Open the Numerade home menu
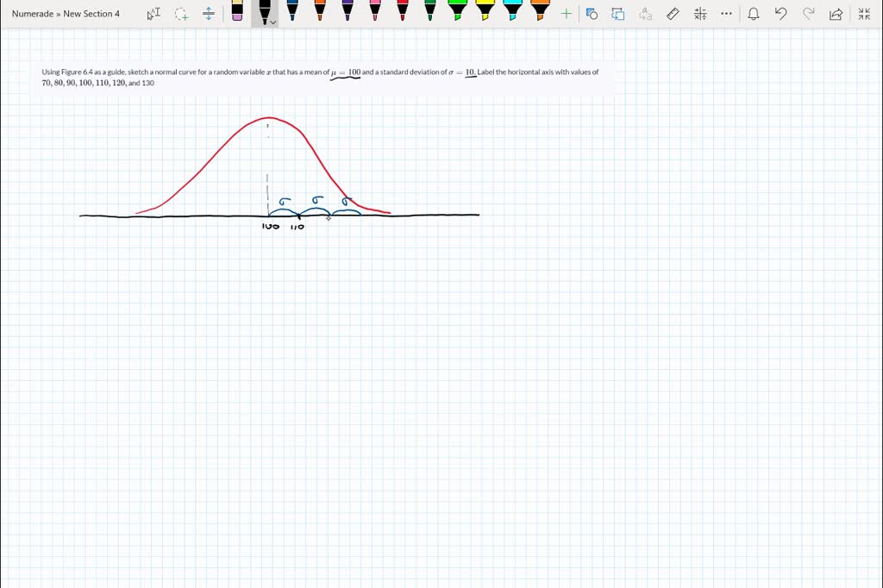 (33, 14)
